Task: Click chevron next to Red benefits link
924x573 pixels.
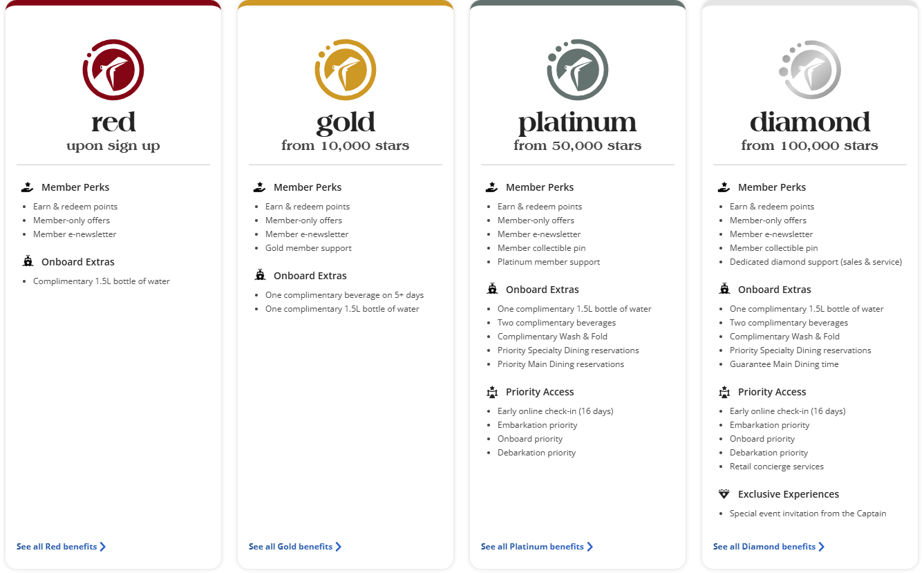Action: pyautogui.click(x=103, y=547)
